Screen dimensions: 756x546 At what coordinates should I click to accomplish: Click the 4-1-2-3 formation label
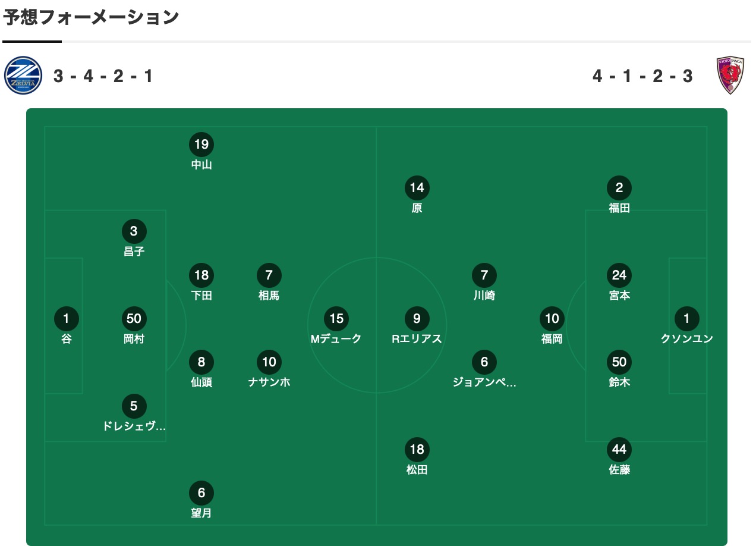click(643, 76)
